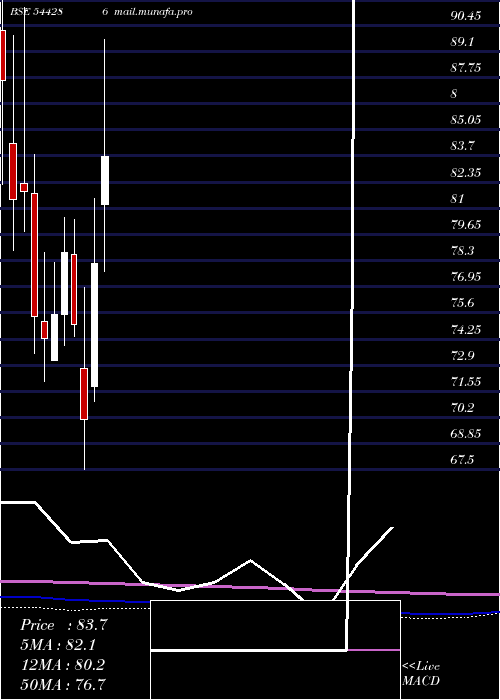Click the 72.9 price axis label

[x=462, y=356]
